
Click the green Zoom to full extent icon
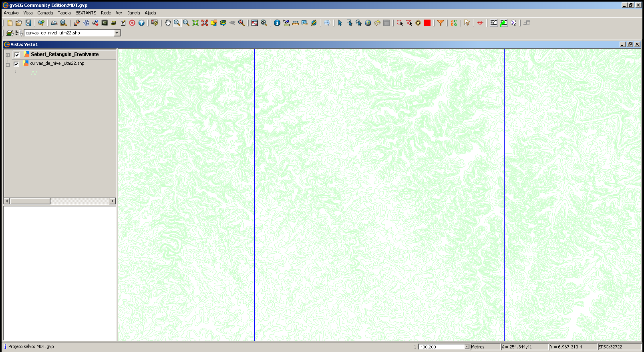(x=195, y=23)
